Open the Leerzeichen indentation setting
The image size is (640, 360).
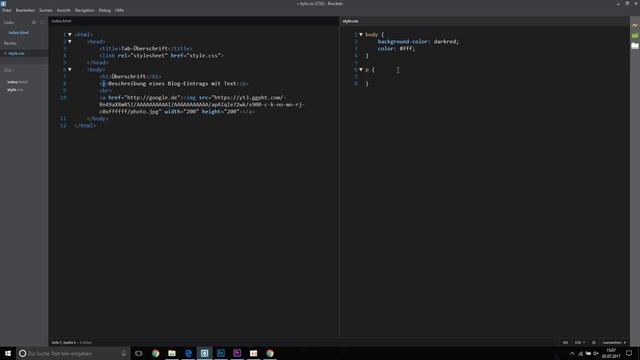(x=614, y=342)
